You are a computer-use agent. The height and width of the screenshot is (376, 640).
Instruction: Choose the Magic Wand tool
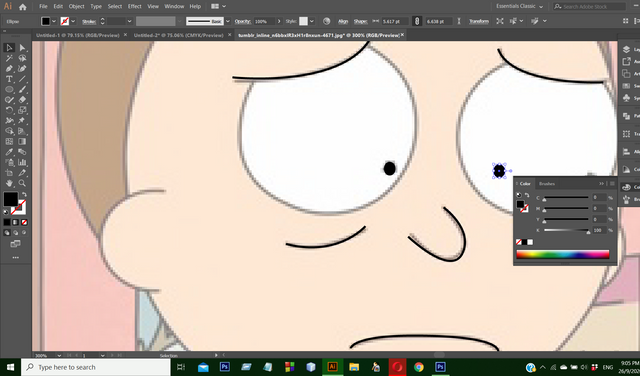pyautogui.click(x=9, y=58)
